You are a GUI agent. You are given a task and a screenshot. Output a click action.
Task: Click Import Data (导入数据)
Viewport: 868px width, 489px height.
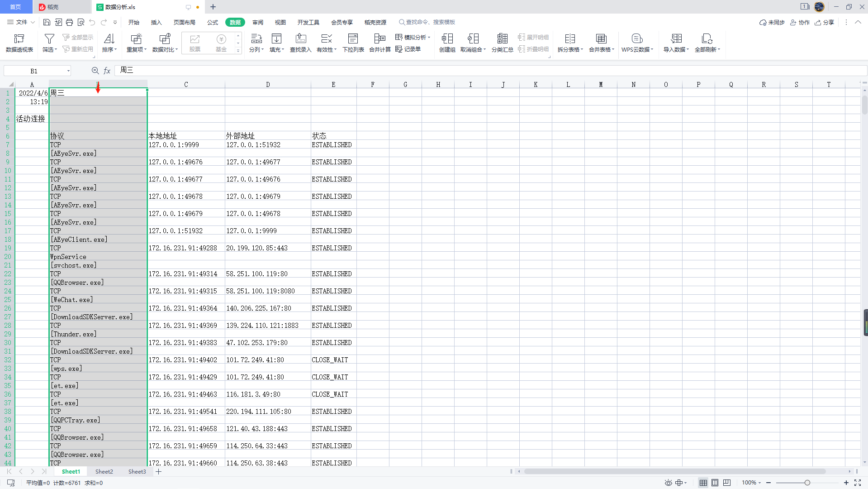pyautogui.click(x=676, y=43)
